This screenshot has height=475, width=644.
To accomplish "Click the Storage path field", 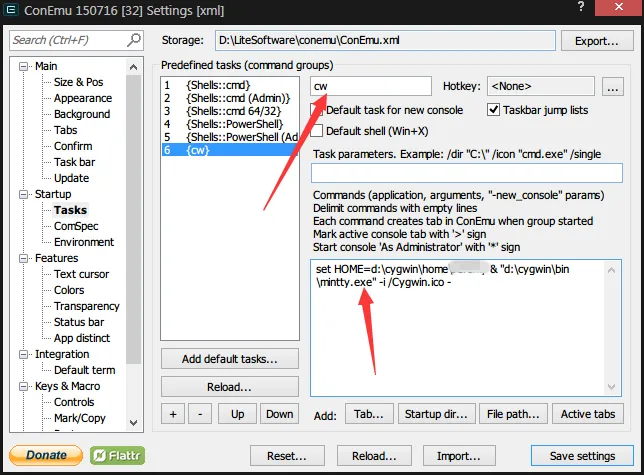I will 385,41.
